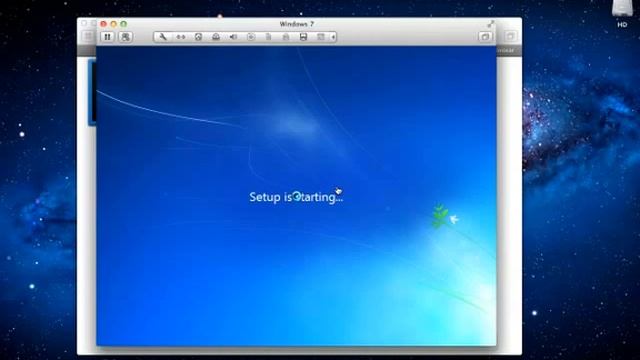
Task: Enter full screen using title bar arrows
Action: pos(491,24)
